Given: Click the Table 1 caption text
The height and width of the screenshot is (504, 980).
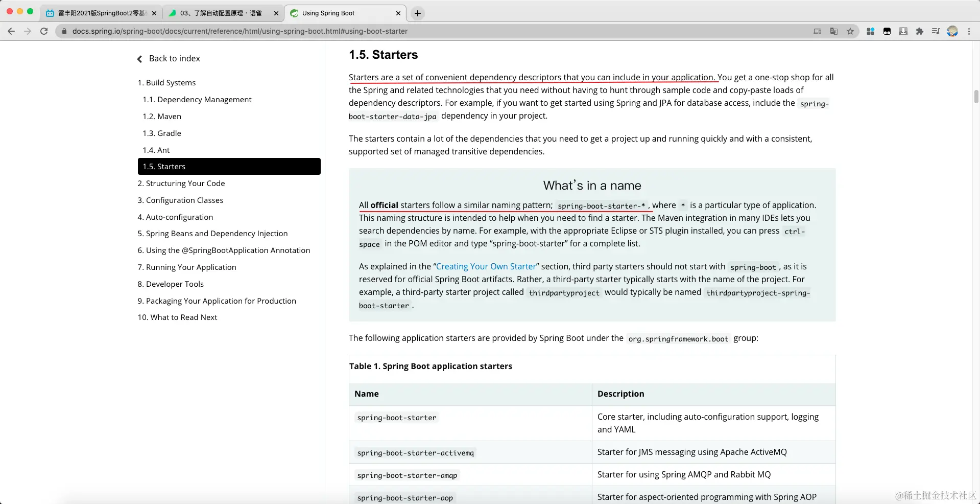Looking at the screenshot, I should coord(431,366).
